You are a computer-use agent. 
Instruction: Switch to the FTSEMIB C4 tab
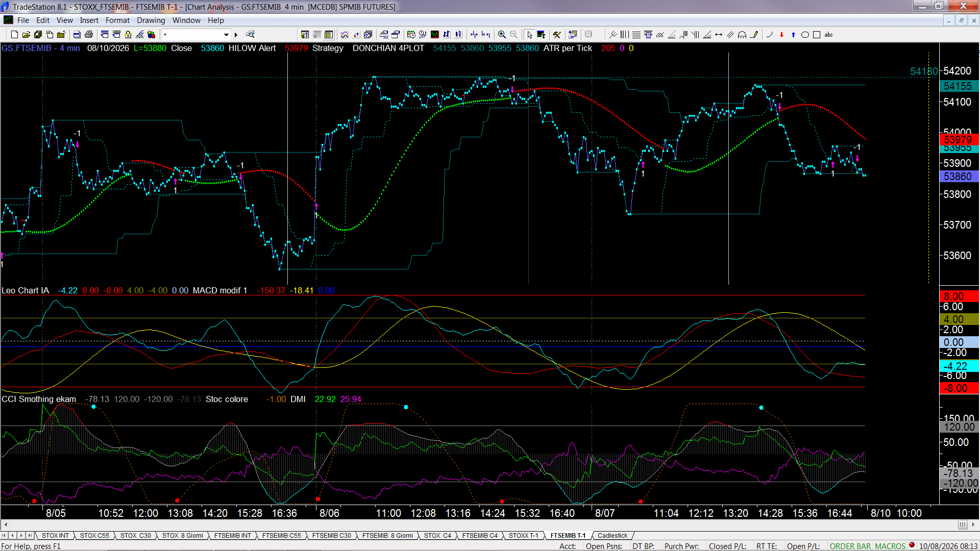[480, 536]
